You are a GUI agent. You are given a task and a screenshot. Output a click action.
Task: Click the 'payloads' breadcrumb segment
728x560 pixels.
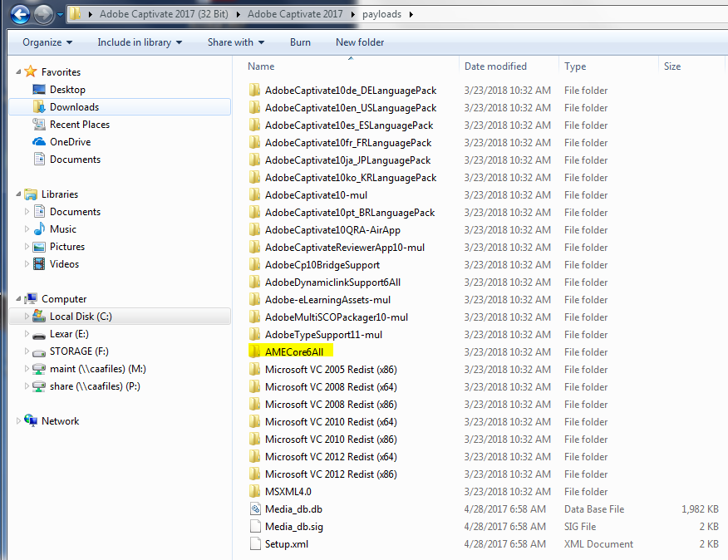[381, 14]
